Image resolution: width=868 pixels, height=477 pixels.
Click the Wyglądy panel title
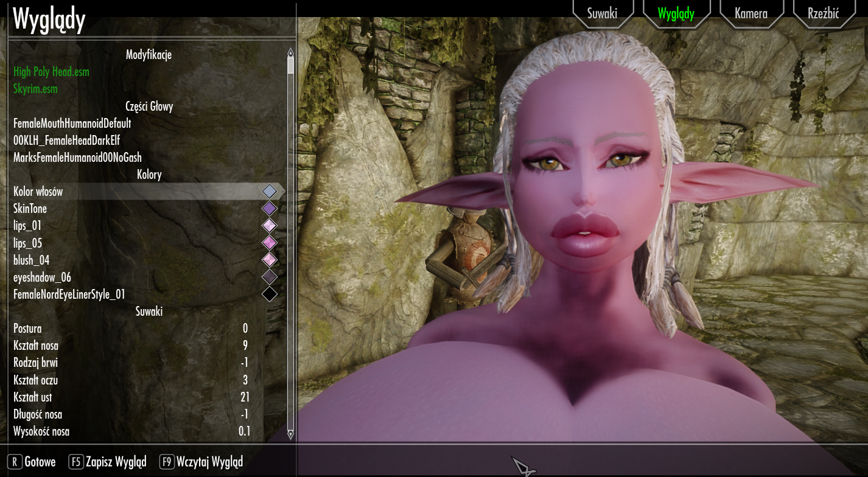click(49, 19)
